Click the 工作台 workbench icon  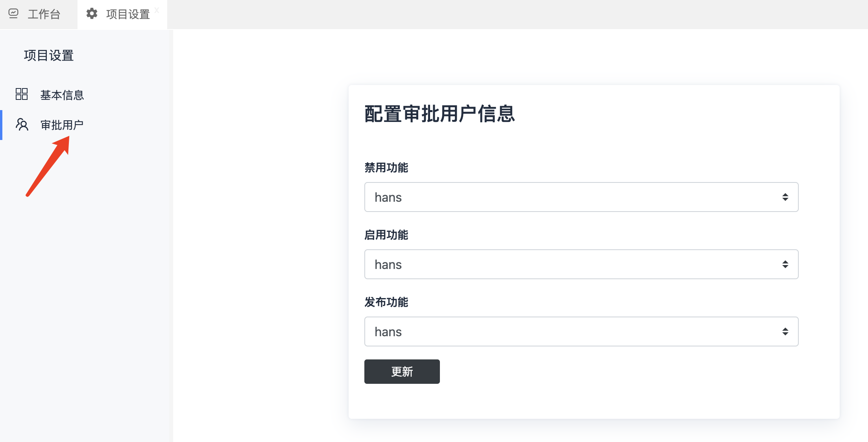[x=13, y=14]
